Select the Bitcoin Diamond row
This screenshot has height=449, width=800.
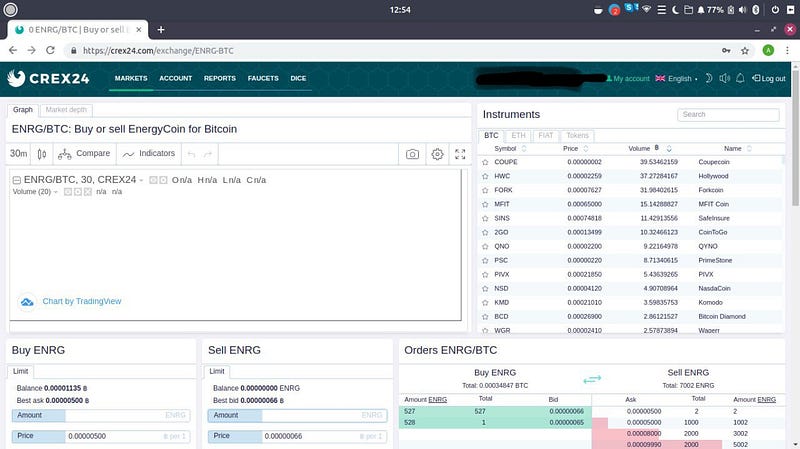pyautogui.click(x=631, y=316)
